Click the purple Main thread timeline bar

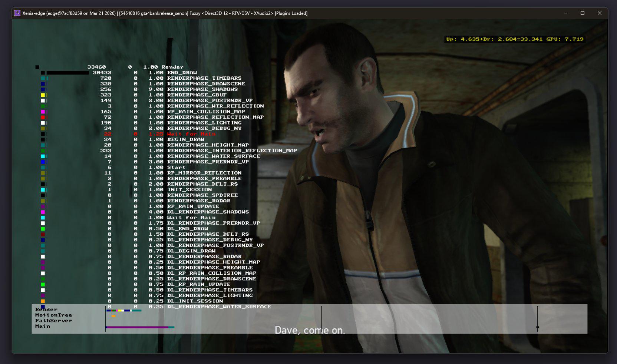136,327
